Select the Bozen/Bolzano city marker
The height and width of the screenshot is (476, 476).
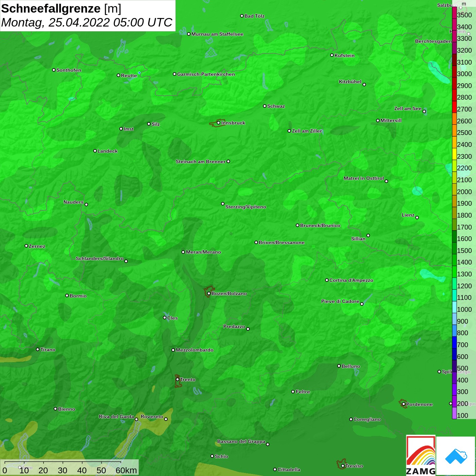(209, 293)
